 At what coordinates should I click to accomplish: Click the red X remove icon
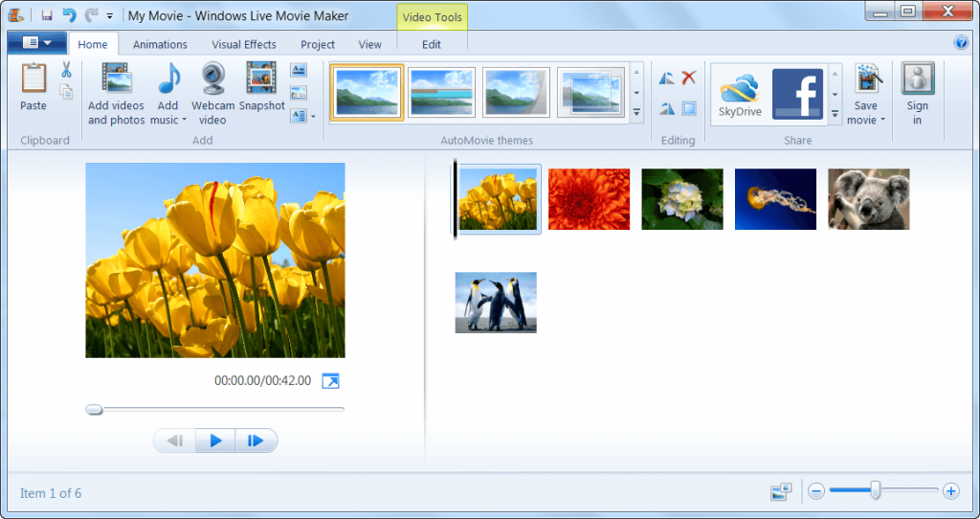point(688,79)
